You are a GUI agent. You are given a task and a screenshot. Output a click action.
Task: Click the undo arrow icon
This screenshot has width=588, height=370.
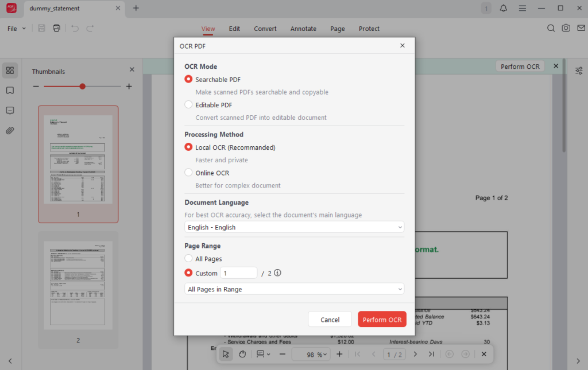pos(75,28)
